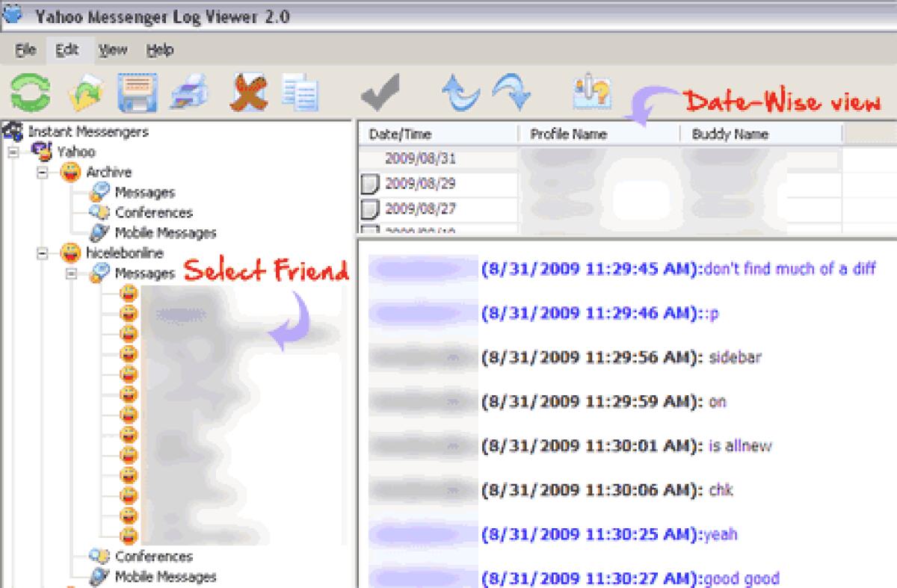Click the Print toolbar icon
Screen dimensions: 897x588
188,93
